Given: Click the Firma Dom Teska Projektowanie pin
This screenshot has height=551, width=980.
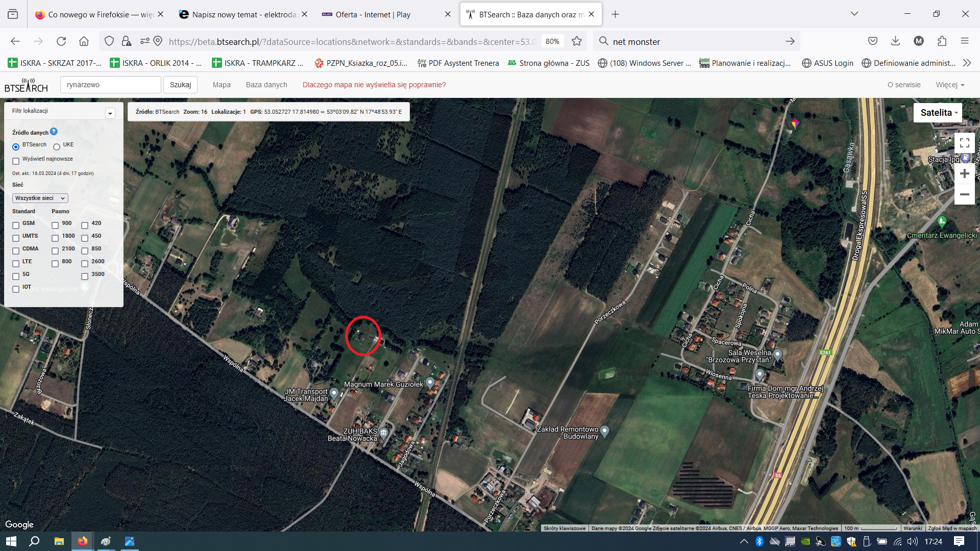Looking at the screenshot, I should tap(759, 375).
